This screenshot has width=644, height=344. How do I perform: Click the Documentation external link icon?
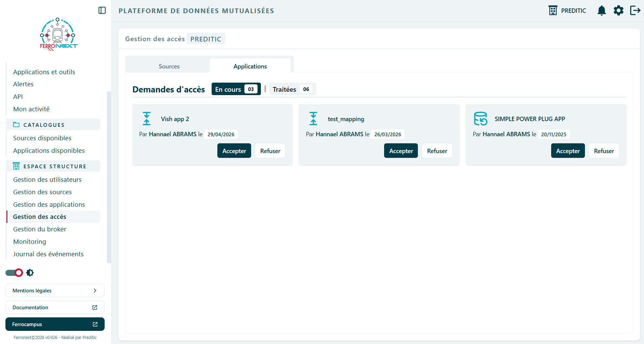(95, 307)
